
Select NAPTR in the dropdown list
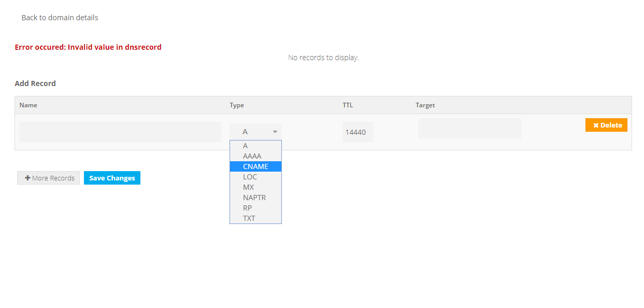tap(255, 198)
